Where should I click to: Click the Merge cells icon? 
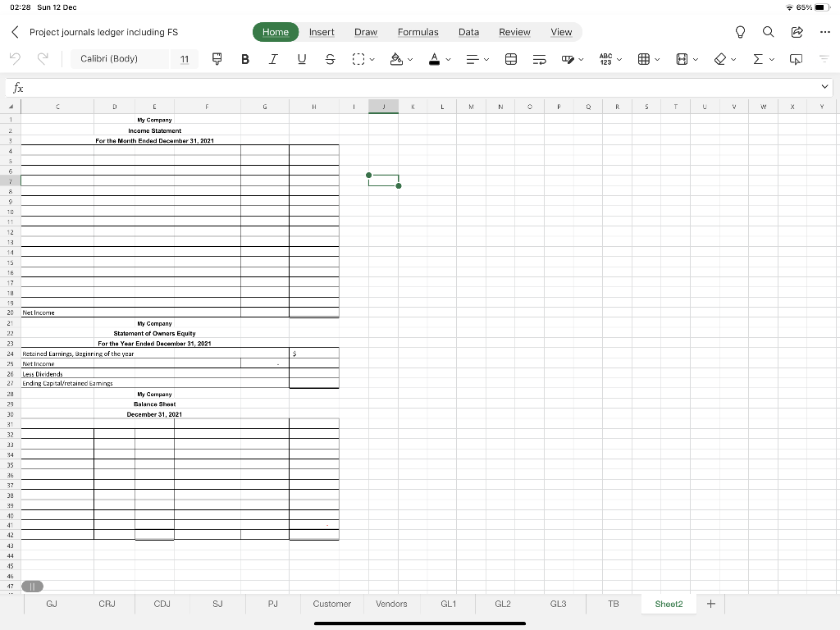[x=511, y=59]
